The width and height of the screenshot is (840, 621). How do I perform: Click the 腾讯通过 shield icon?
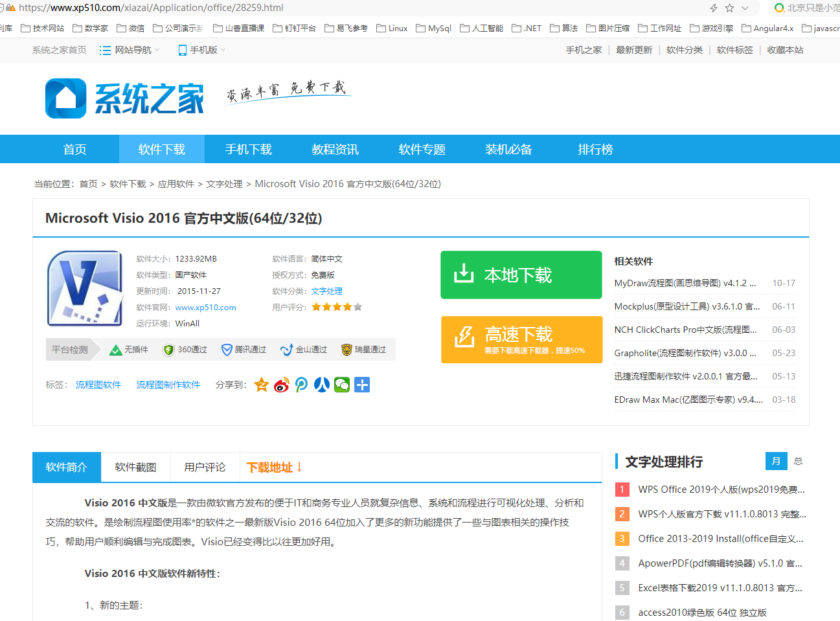(x=227, y=350)
